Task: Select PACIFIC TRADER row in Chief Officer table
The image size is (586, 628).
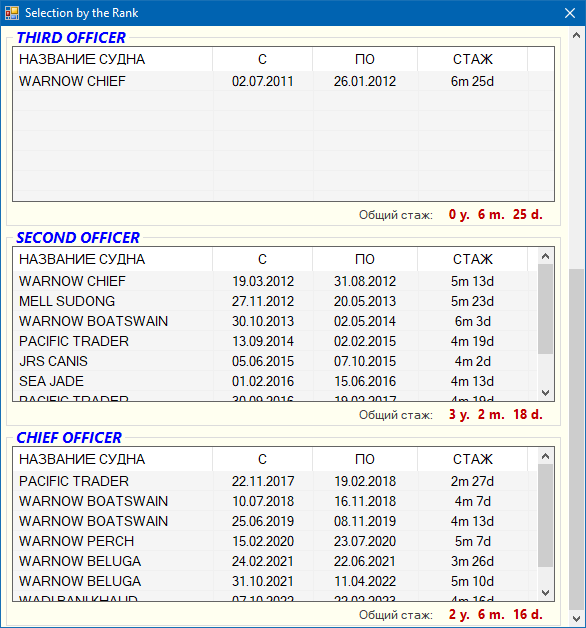Action: 275,481
